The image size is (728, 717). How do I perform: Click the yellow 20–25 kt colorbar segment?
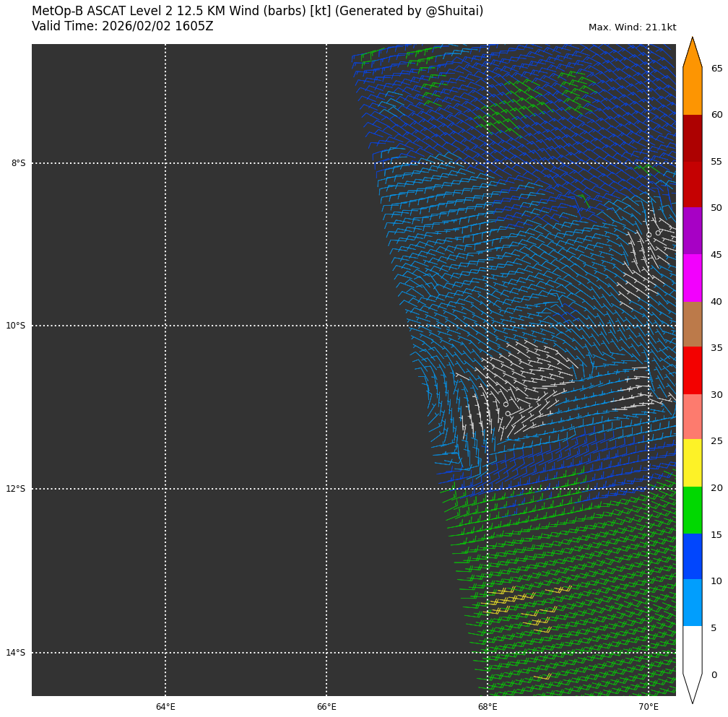tap(692, 462)
